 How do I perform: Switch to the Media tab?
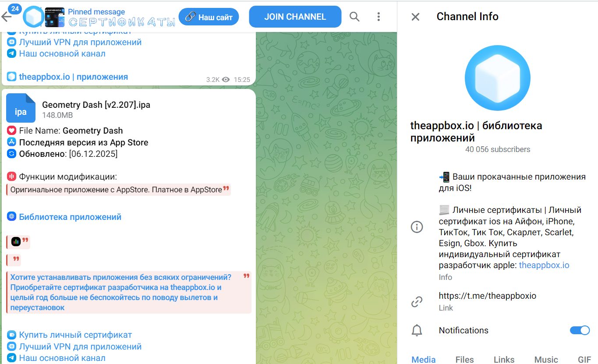(423, 359)
